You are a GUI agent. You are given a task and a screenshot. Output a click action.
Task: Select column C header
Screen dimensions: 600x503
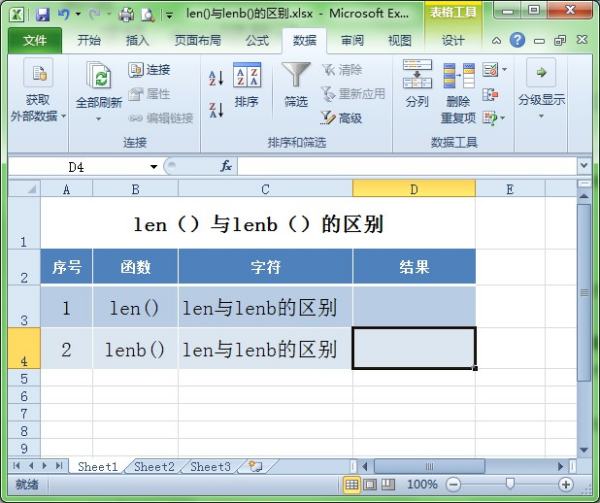pyautogui.click(x=265, y=189)
